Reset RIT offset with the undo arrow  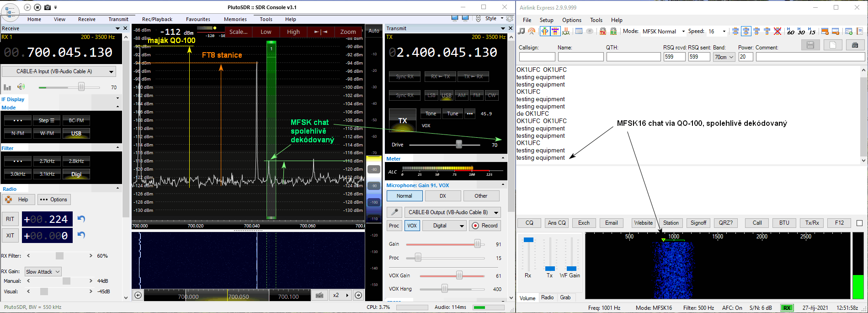[81, 219]
